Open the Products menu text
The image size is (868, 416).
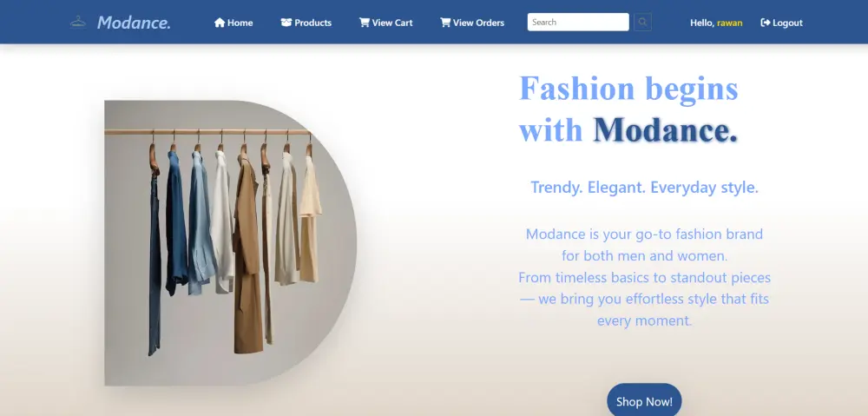point(312,23)
